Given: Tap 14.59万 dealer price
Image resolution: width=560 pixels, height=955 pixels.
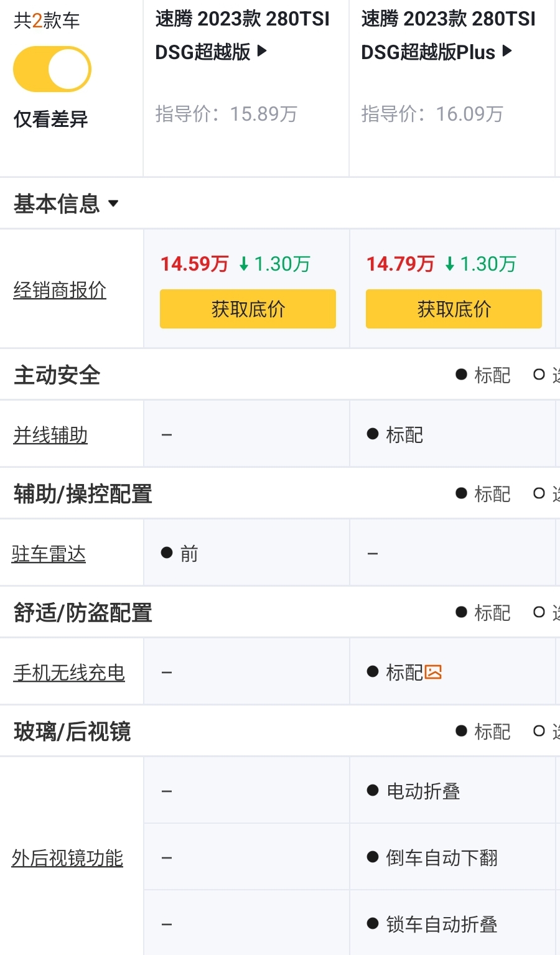Looking at the screenshot, I should click(195, 264).
